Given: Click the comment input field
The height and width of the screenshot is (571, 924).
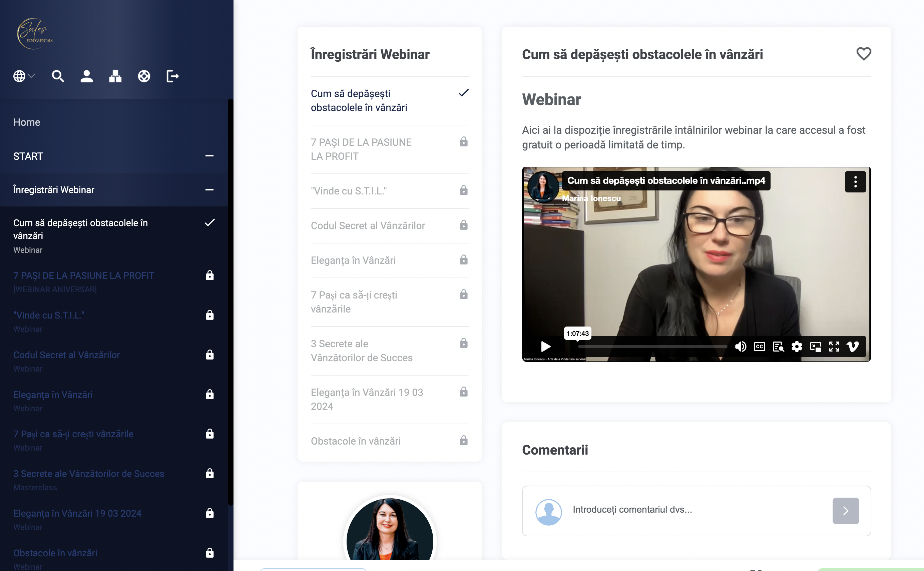Looking at the screenshot, I should pyautogui.click(x=642, y=509).
